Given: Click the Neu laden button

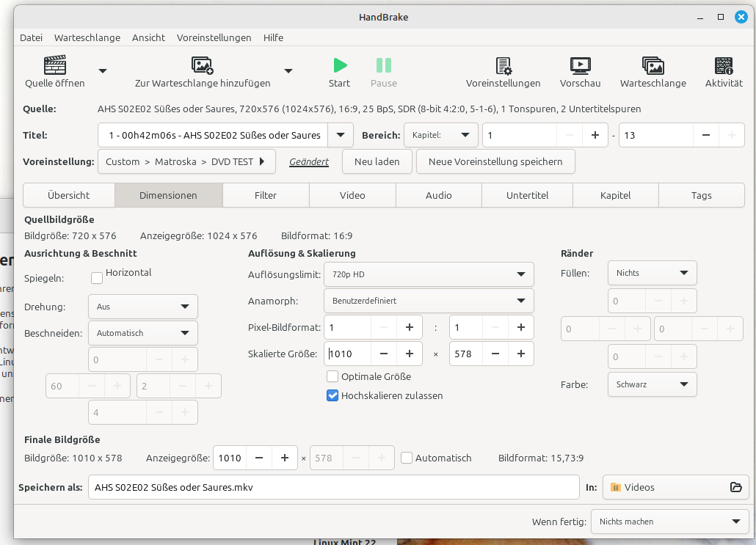Looking at the screenshot, I should click(377, 161).
